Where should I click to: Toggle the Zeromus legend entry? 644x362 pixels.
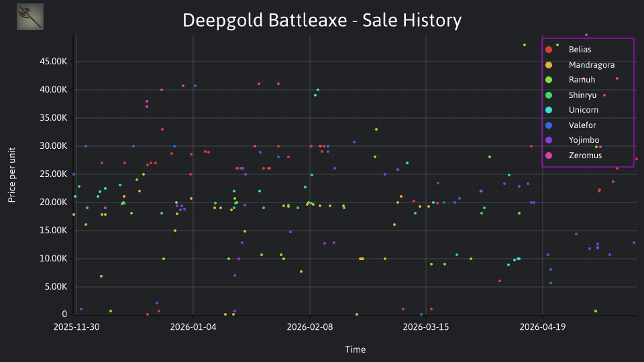574,156
